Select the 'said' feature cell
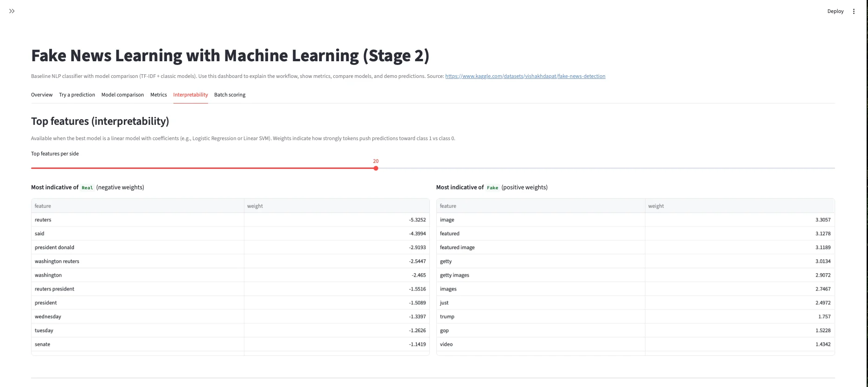The image size is (868, 387). [x=138, y=234]
